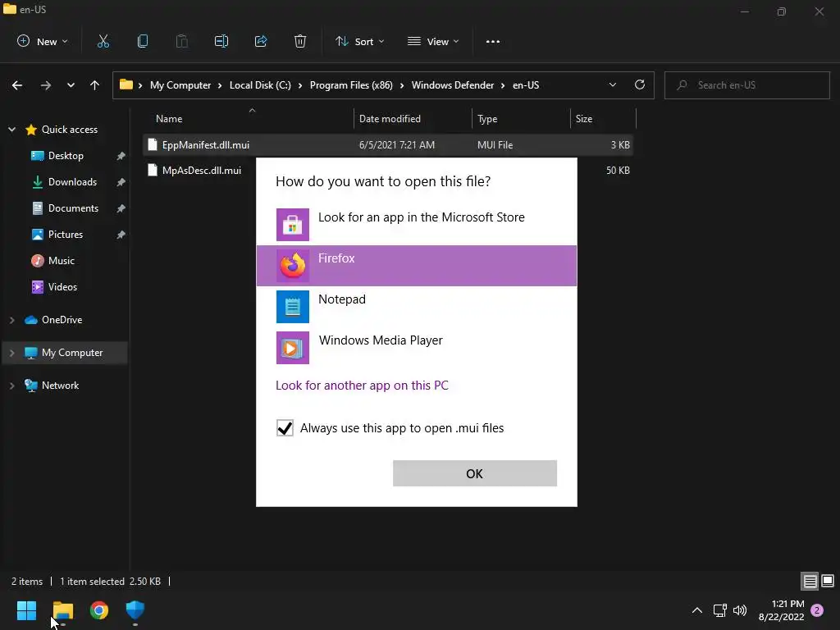This screenshot has height=630, width=840.
Task: Go forward with the right arrow
Action: pyautogui.click(x=46, y=85)
